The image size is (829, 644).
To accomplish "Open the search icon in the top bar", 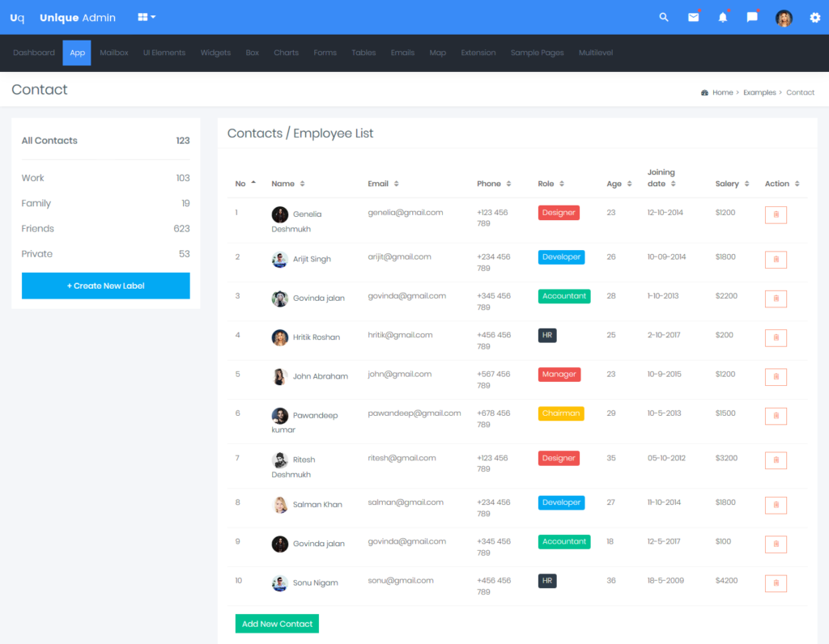I will pos(663,17).
